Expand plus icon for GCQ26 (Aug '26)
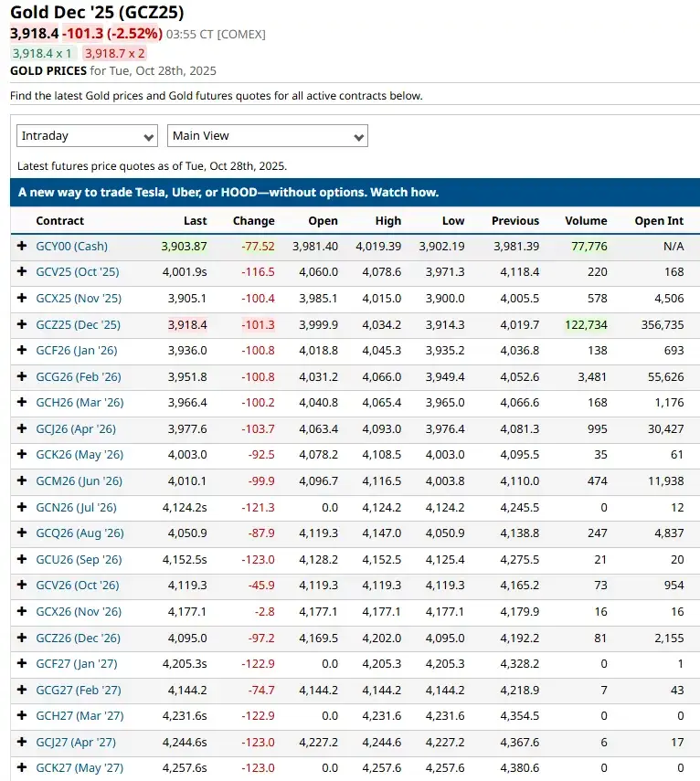 pyautogui.click(x=22, y=533)
